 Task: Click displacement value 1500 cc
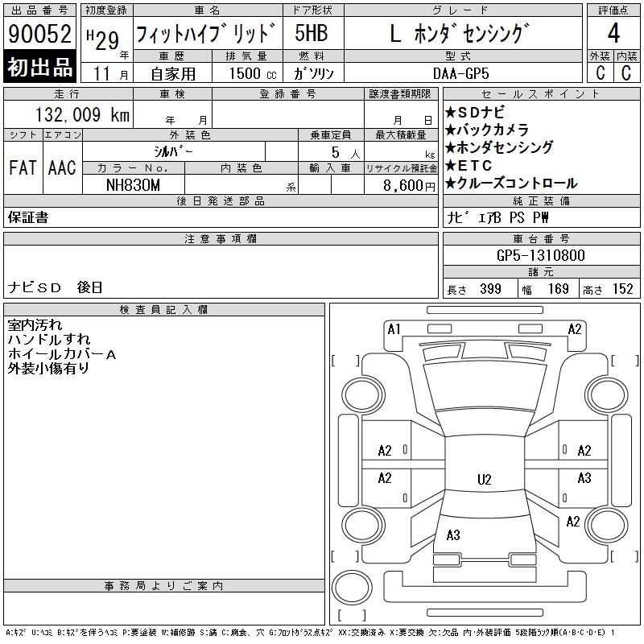point(253,73)
